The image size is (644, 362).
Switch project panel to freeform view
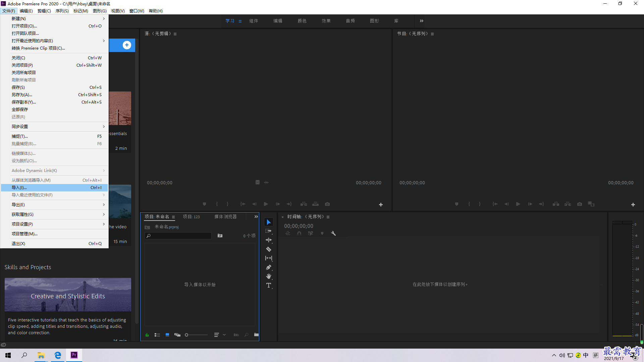(177, 335)
